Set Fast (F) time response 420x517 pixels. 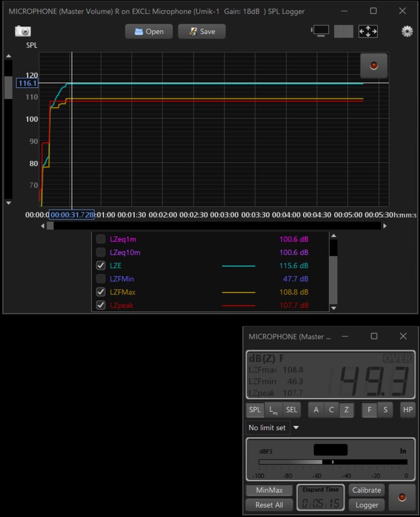click(x=370, y=410)
